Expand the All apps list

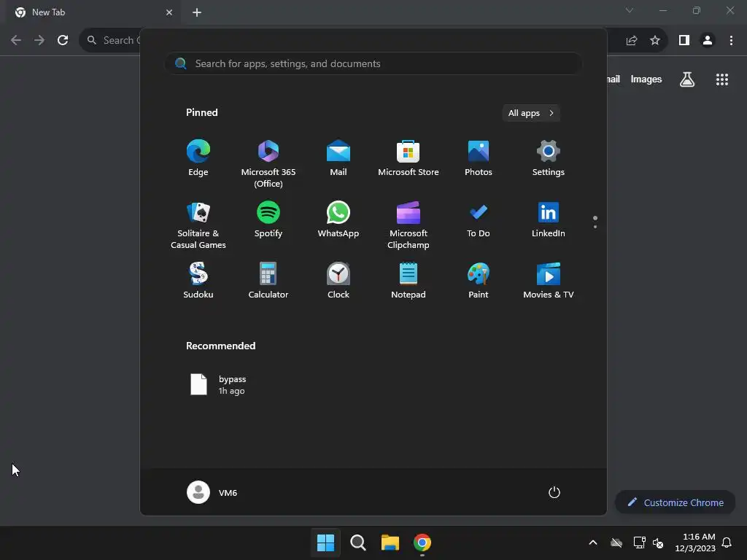[531, 113]
